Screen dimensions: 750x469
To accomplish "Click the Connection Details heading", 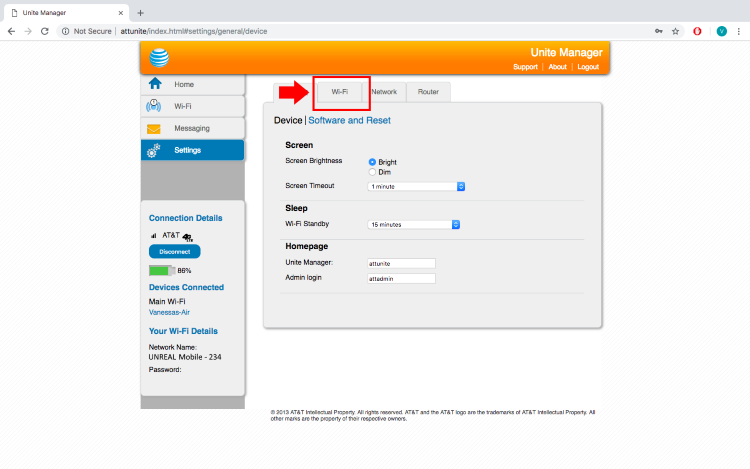I will (186, 218).
